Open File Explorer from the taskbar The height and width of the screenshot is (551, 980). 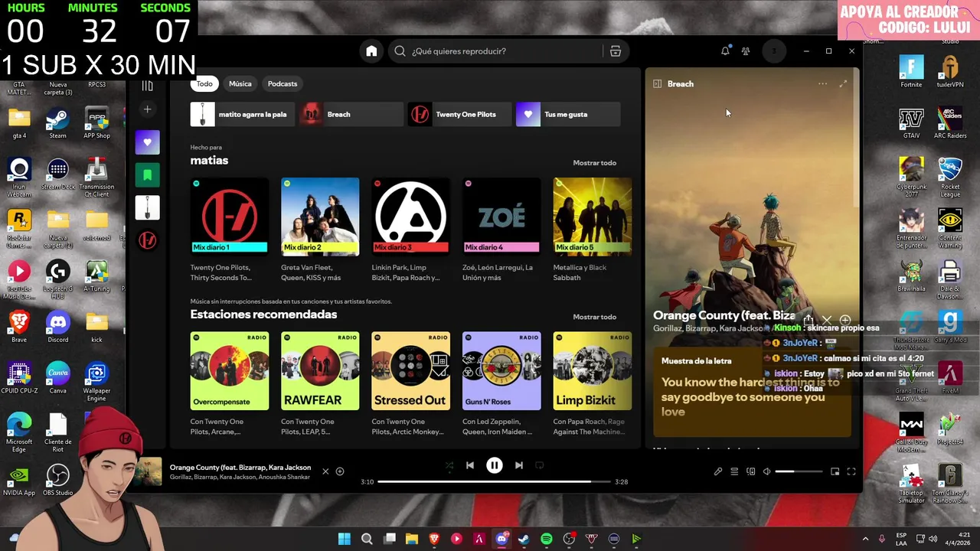point(412,539)
